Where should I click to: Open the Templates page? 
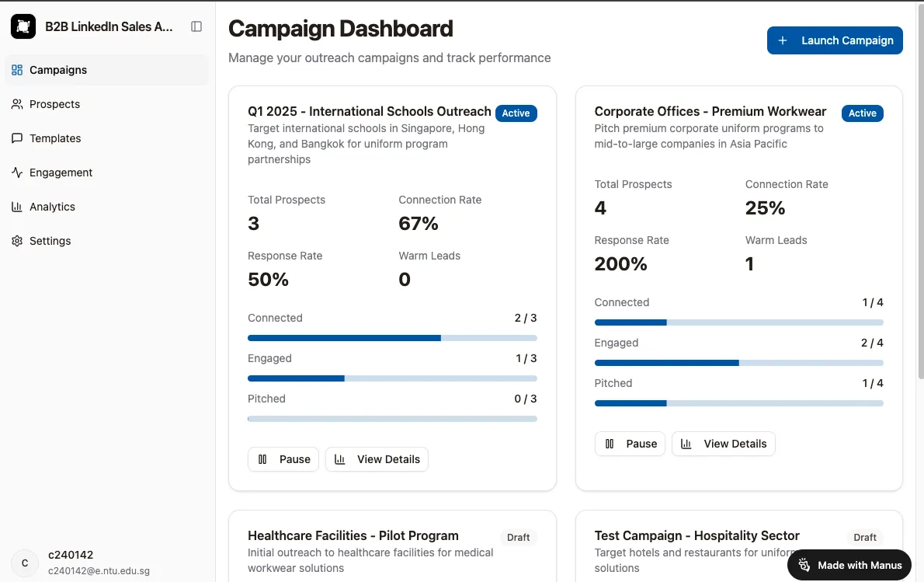(x=106, y=138)
